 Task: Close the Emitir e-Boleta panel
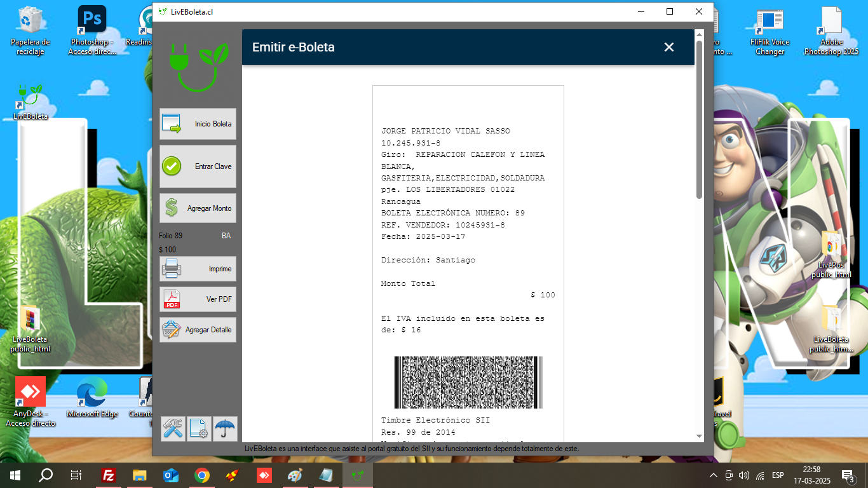click(x=668, y=47)
